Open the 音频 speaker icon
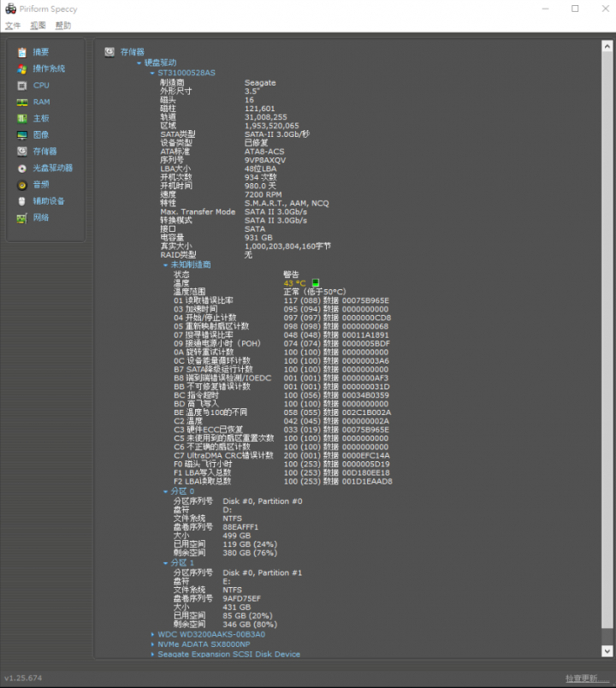 coord(22,185)
